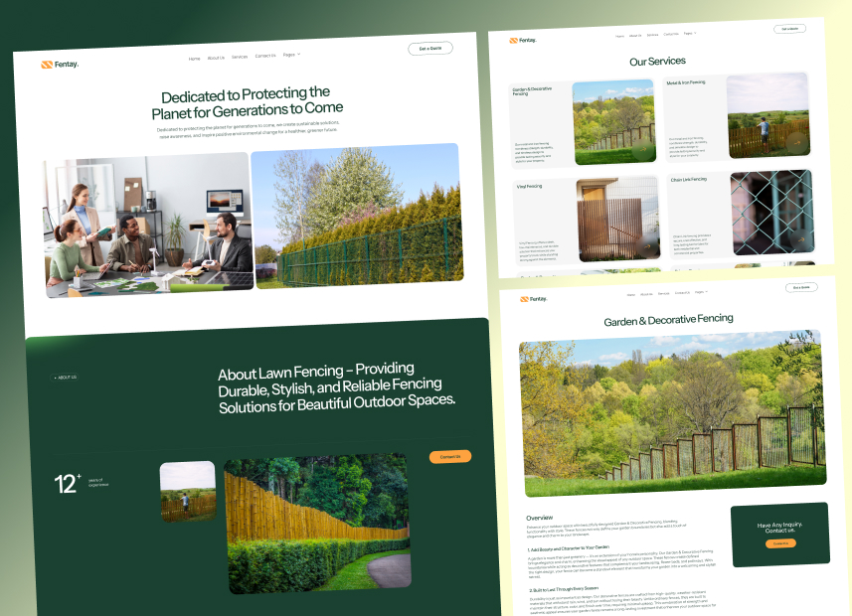Expand the Pages dropdown in the homepage navbar
852x616 pixels.
pos(289,57)
